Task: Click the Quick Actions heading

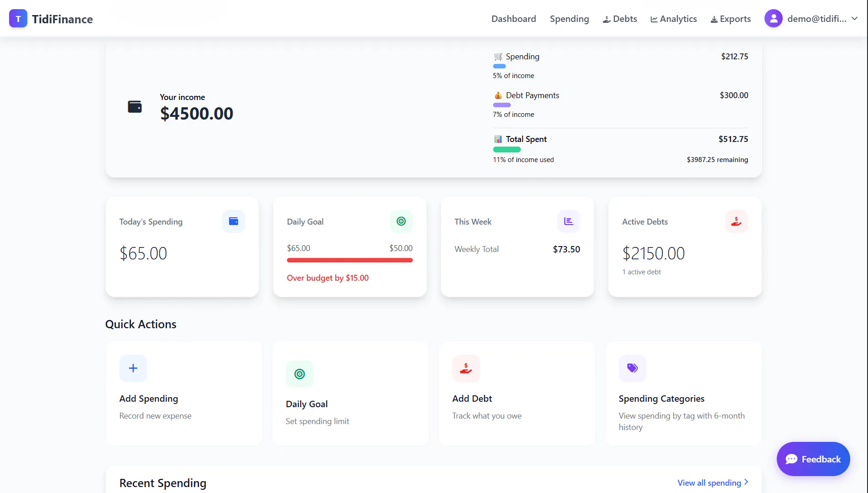Action: click(141, 324)
